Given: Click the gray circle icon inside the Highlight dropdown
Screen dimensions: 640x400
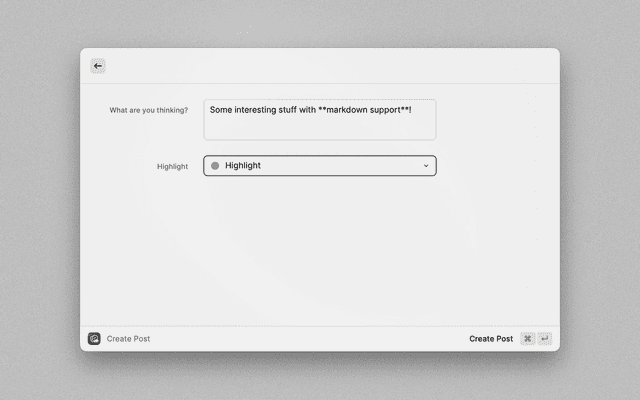Looking at the screenshot, I should [215, 166].
